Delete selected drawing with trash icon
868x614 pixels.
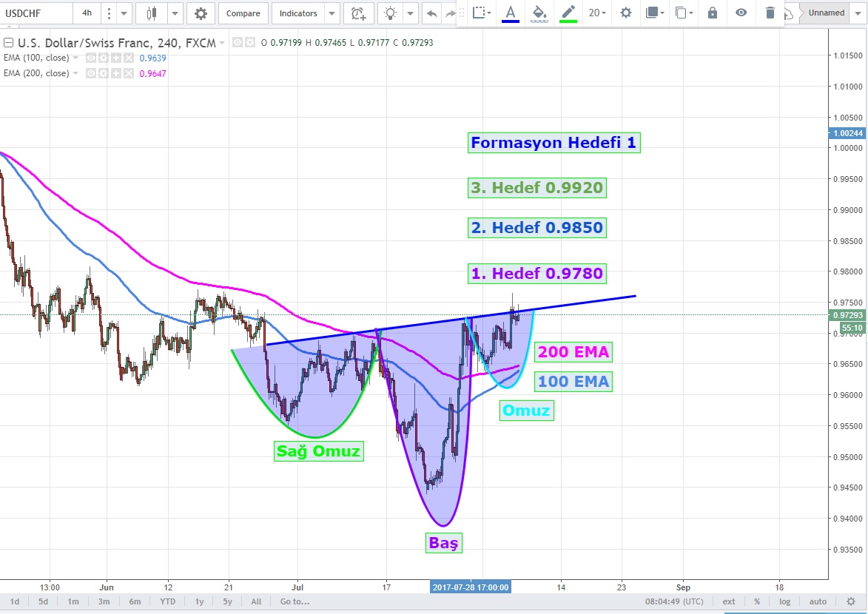coord(770,13)
